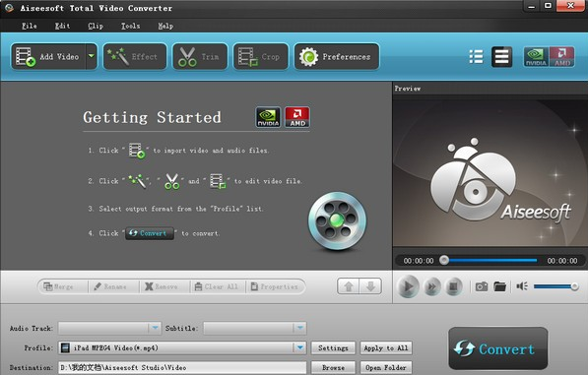Image resolution: width=588 pixels, height=375 pixels.
Task: Click the preview video area
Action: [x=490, y=173]
